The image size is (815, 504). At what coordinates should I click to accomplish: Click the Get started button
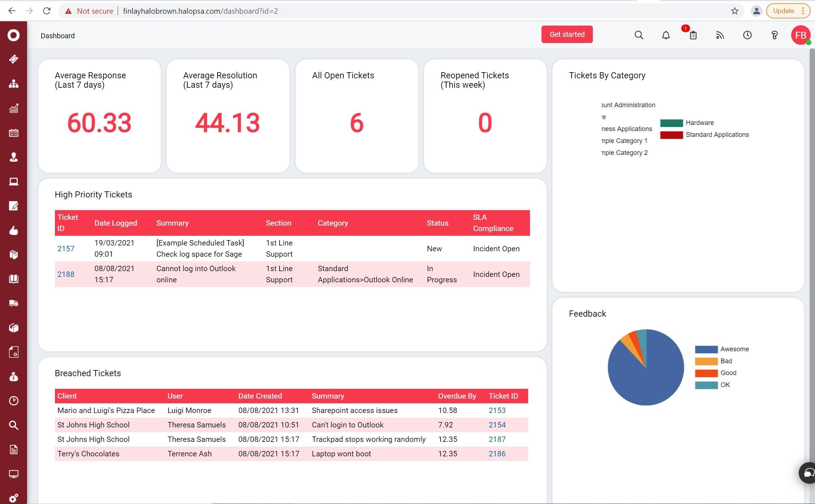[567, 34]
